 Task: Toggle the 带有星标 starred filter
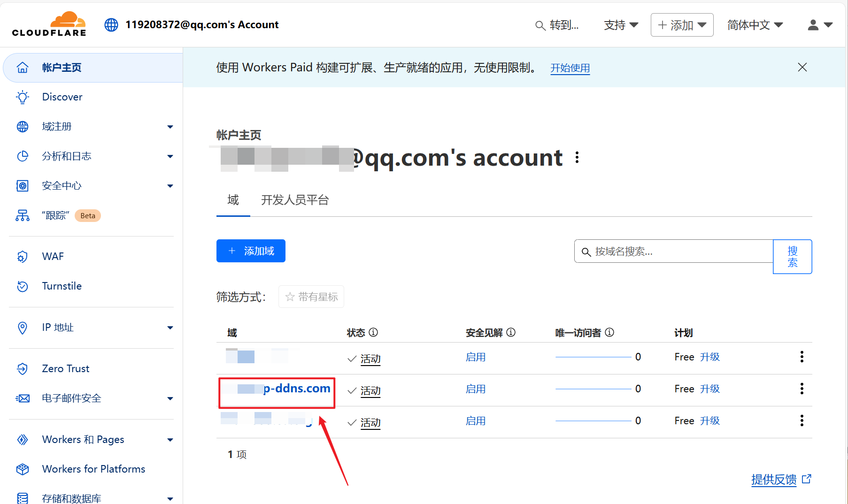tap(311, 297)
